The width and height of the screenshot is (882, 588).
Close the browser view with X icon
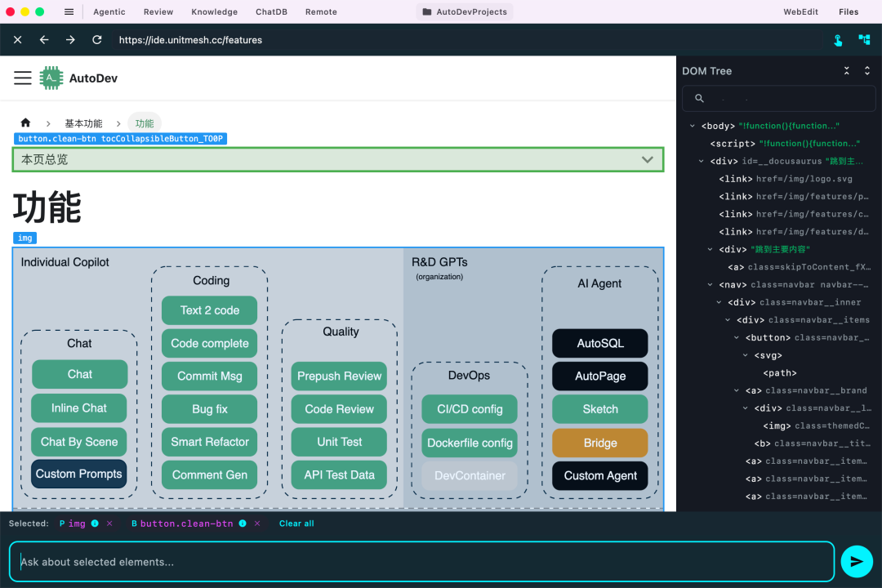point(17,40)
